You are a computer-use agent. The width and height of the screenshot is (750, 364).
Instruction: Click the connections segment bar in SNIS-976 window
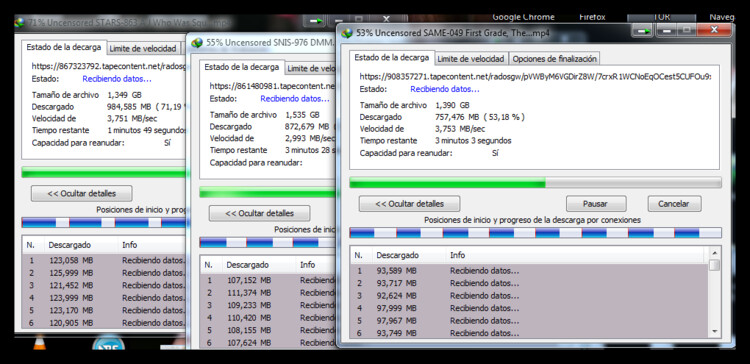point(267,243)
